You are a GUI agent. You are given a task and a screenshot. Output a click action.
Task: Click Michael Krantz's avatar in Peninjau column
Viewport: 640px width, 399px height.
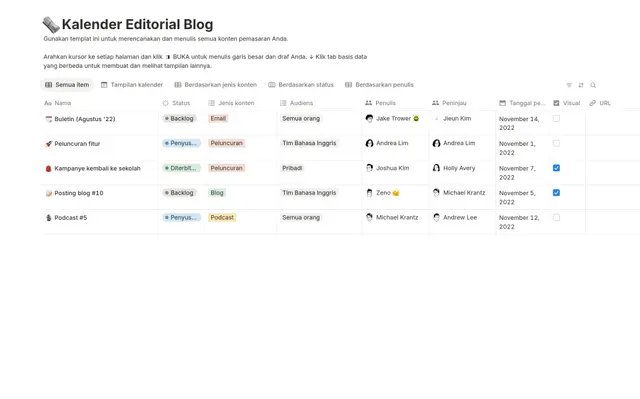point(436,193)
